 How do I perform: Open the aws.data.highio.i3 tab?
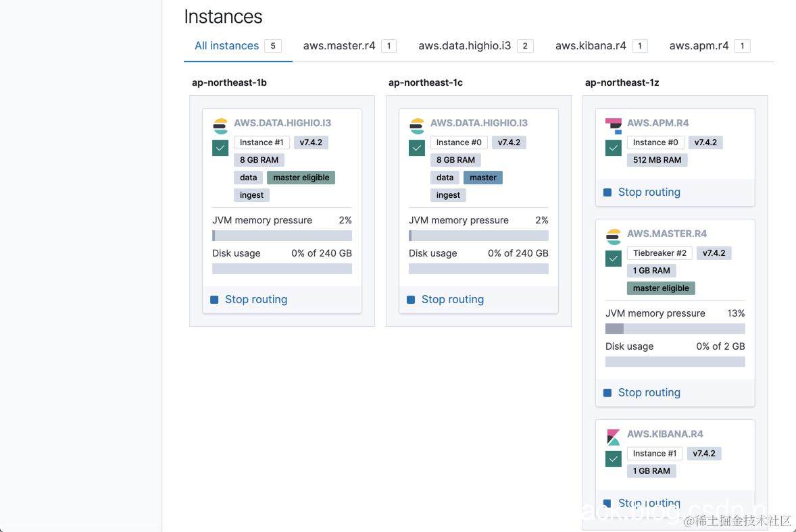point(476,46)
